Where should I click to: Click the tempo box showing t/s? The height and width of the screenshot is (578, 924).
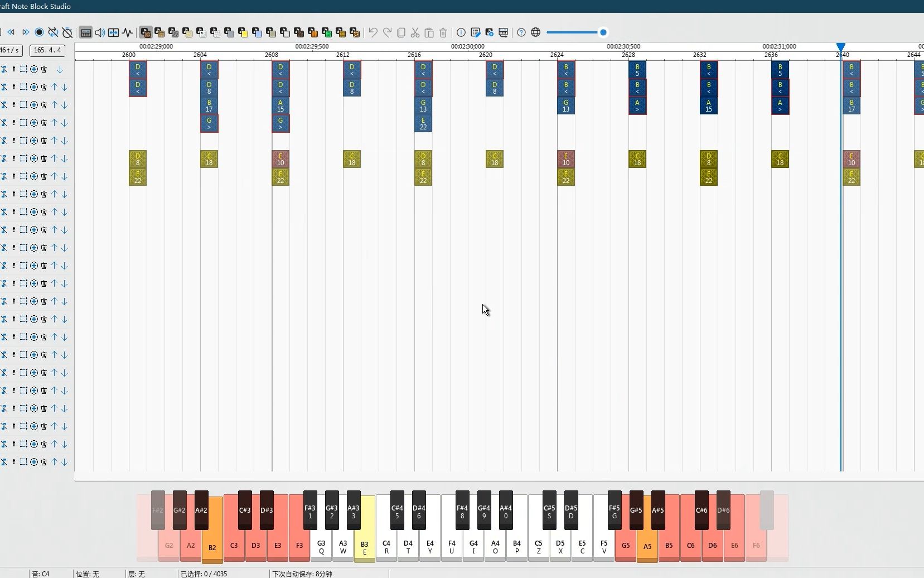point(10,50)
